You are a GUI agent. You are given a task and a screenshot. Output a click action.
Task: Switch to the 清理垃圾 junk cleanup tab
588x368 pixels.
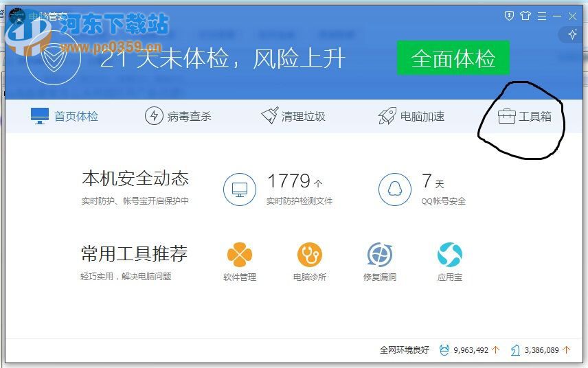point(293,116)
